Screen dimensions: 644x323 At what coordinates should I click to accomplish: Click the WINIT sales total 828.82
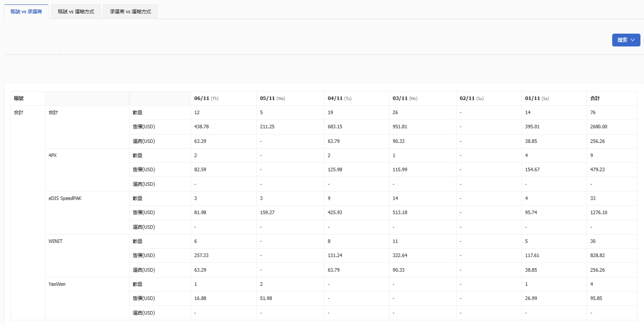click(597, 255)
